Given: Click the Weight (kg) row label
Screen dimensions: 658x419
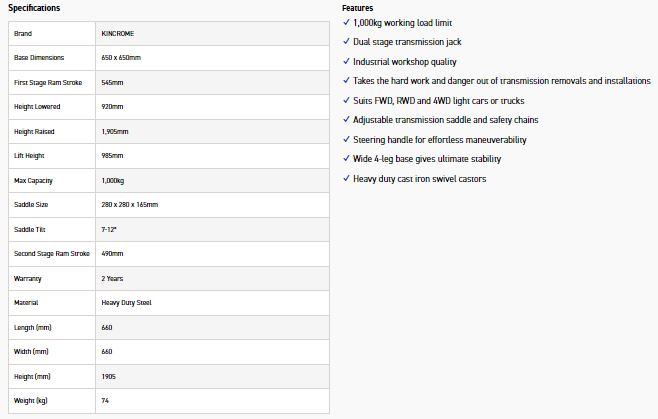Looking at the screenshot, I should point(31,400).
